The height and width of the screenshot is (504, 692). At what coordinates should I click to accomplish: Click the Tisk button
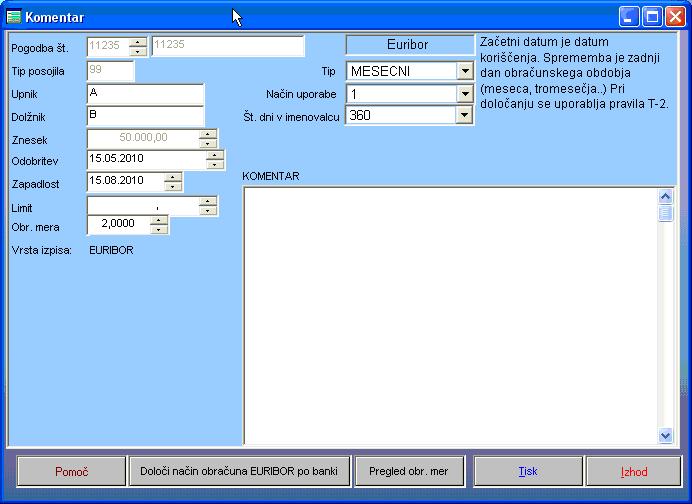tap(528, 471)
